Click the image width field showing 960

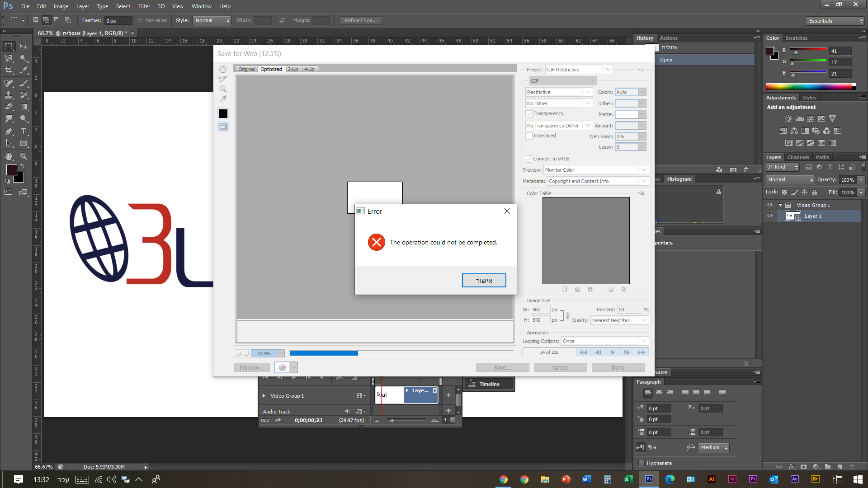(540, 310)
